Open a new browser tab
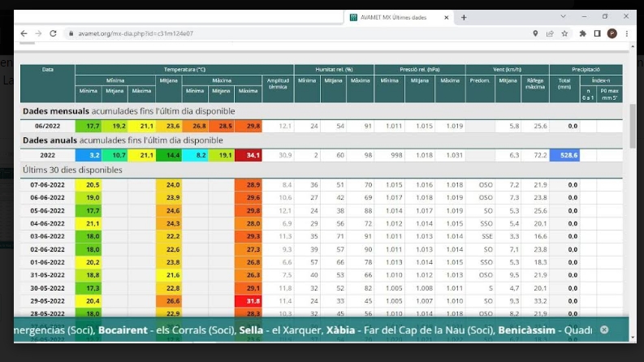644x362 pixels. tap(464, 17)
